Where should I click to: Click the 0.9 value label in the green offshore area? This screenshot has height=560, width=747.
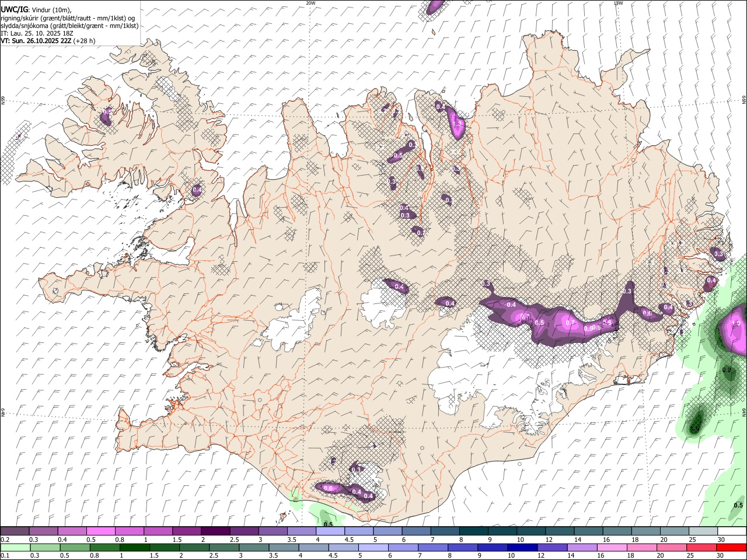727,370
